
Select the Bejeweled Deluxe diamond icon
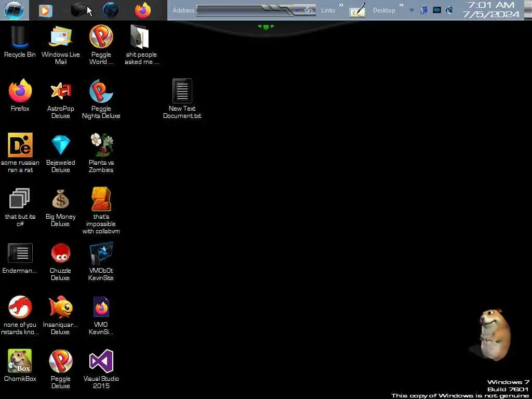[61, 153]
